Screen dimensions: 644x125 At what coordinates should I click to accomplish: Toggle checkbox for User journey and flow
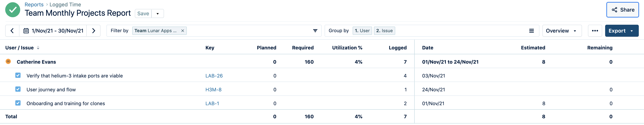tap(18, 89)
